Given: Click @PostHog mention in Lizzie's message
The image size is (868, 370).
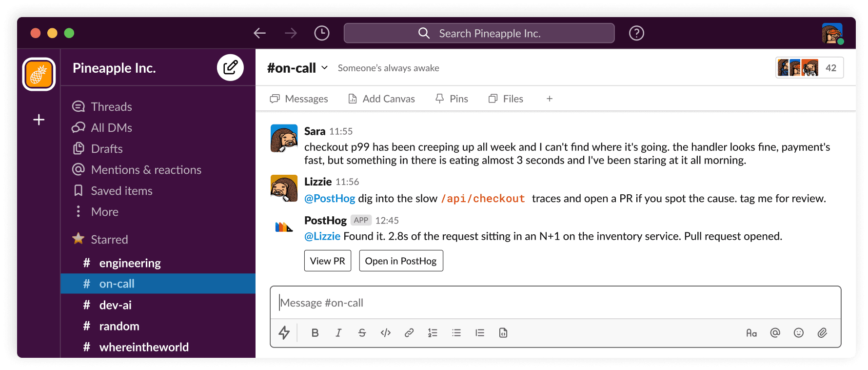Looking at the screenshot, I should pos(330,198).
